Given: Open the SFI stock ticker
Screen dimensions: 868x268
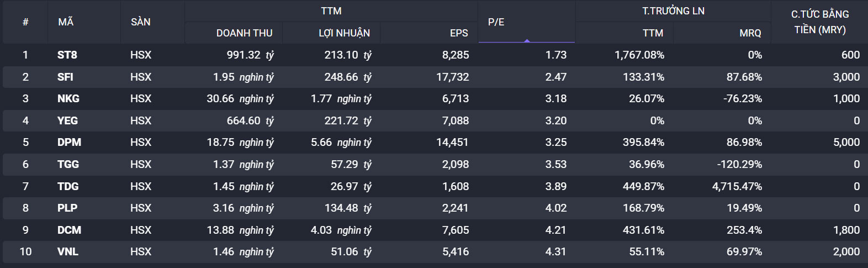Looking at the screenshot, I should point(65,77).
